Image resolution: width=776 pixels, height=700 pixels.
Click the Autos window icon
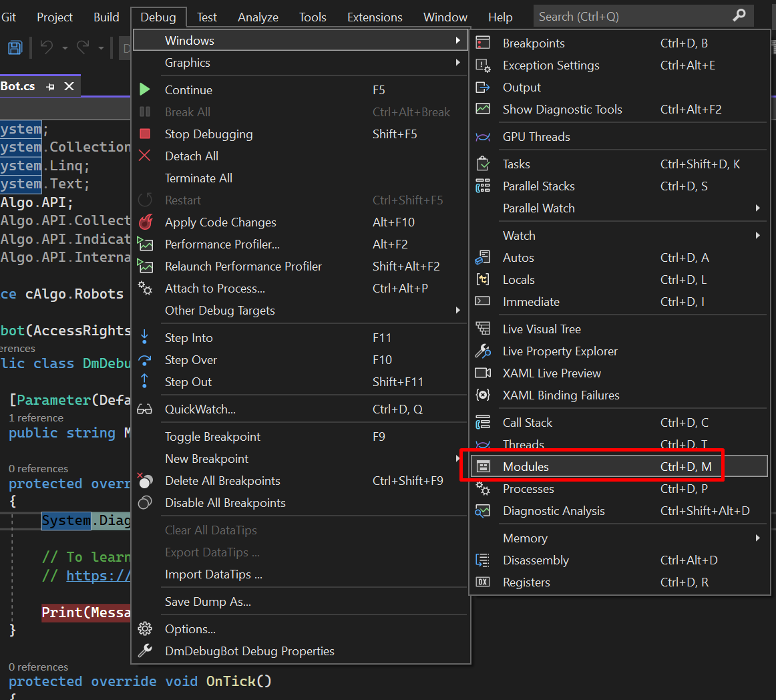pos(483,257)
